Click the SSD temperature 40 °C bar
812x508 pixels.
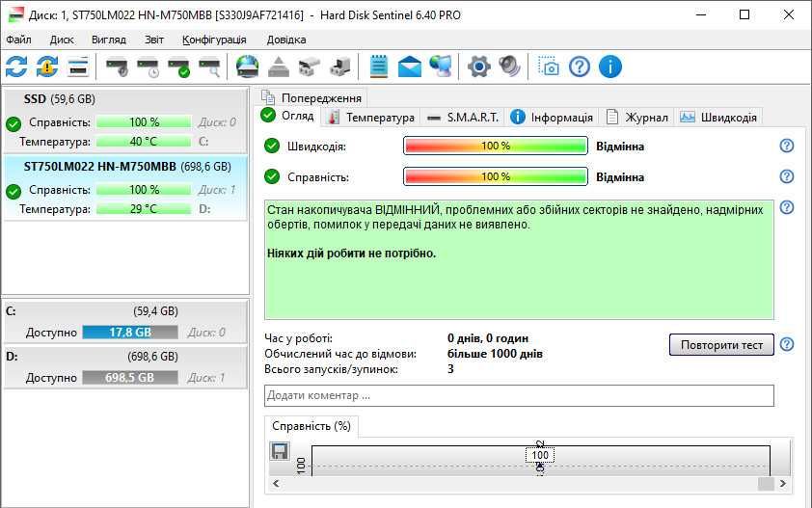point(144,142)
